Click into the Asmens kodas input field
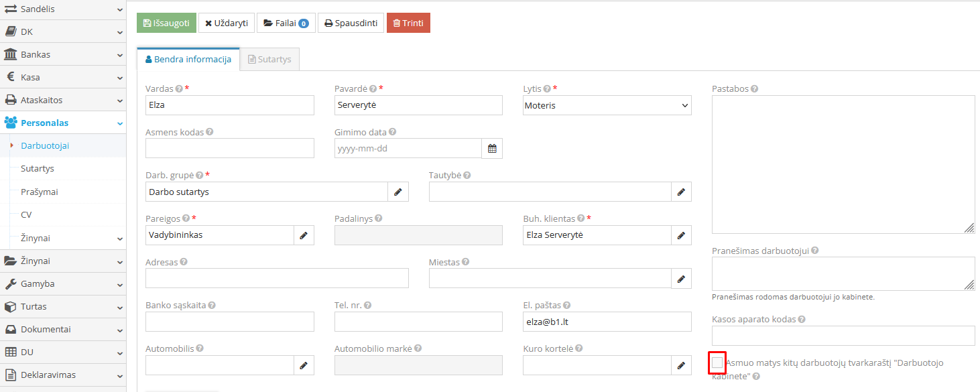Image resolution: width=980 pixels, height=392 pixels. pyautogui.click(x=229, y=148)
